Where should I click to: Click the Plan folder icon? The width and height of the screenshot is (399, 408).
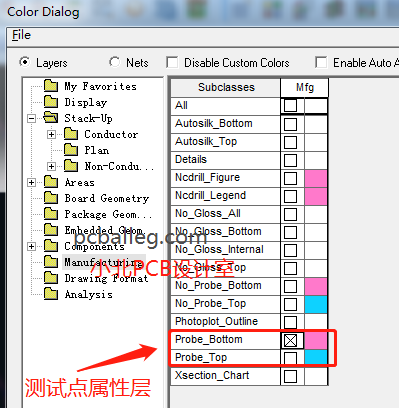coord(71,150)
